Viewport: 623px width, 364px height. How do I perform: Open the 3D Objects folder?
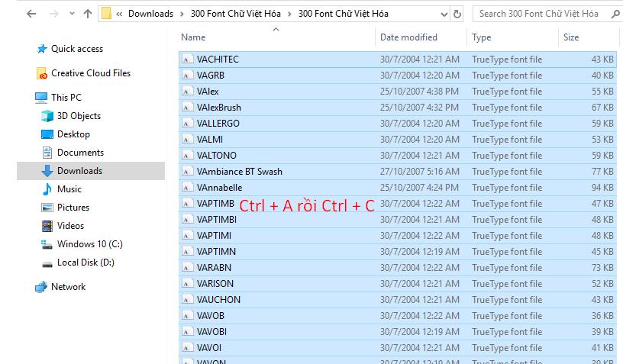(x=79, y=116)
